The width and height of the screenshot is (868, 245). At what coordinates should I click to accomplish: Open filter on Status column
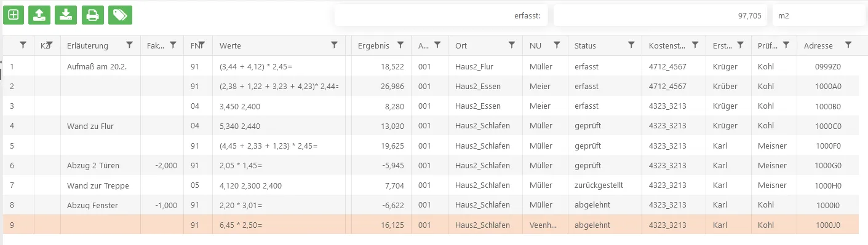631,45
